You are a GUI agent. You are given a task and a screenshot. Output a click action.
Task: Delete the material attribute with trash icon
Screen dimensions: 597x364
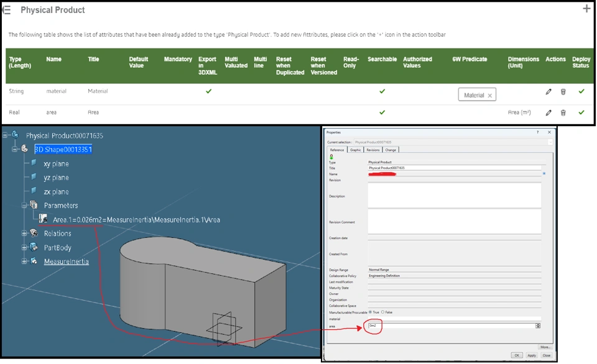(x=563, y=92)
